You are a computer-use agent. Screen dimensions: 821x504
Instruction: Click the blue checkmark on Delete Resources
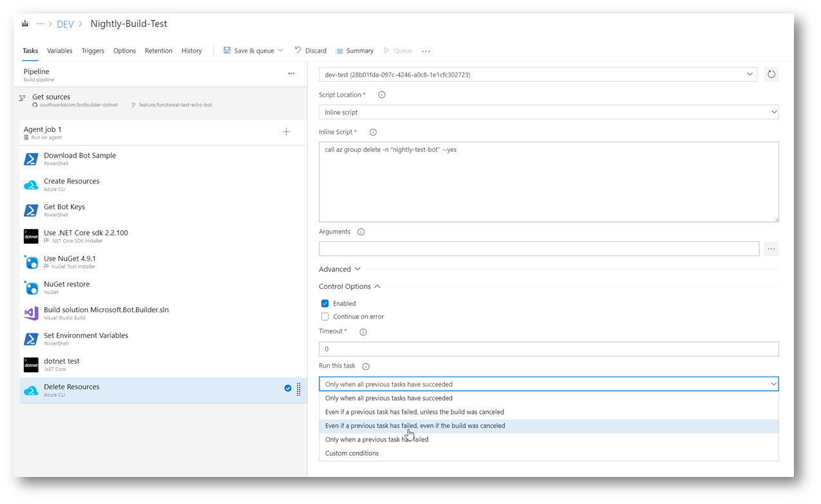click(x=288, y=388)
